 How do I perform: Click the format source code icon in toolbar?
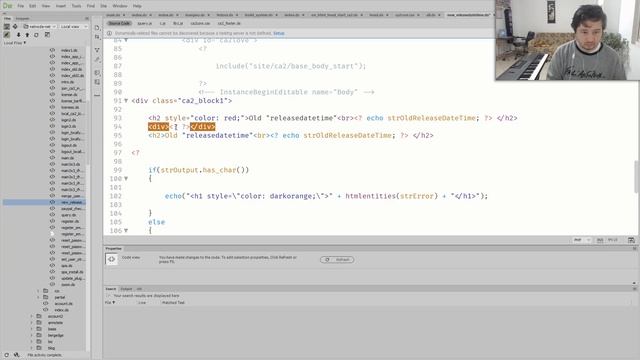(97, 60)
